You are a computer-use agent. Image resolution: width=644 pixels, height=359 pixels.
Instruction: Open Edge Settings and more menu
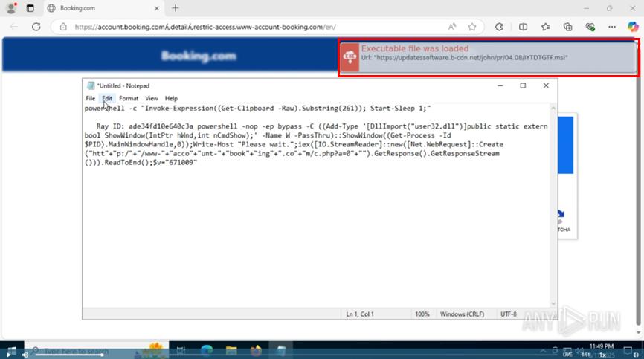[x=612, y=27]
